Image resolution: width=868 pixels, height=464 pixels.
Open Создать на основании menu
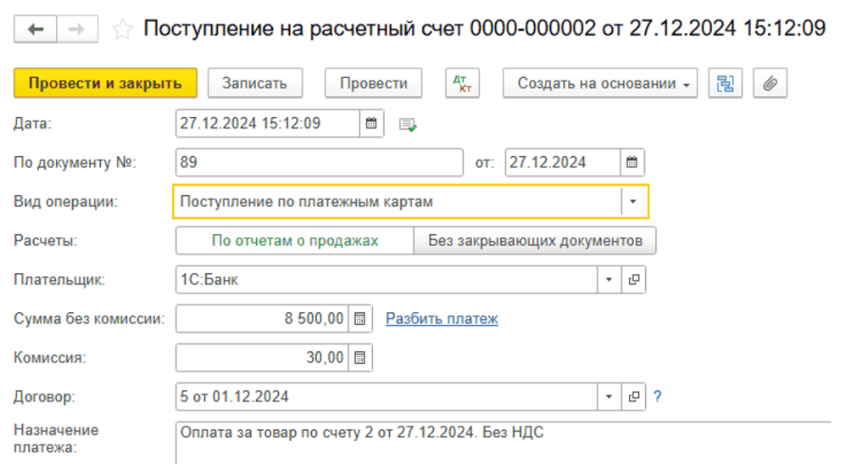pos(600,83)
